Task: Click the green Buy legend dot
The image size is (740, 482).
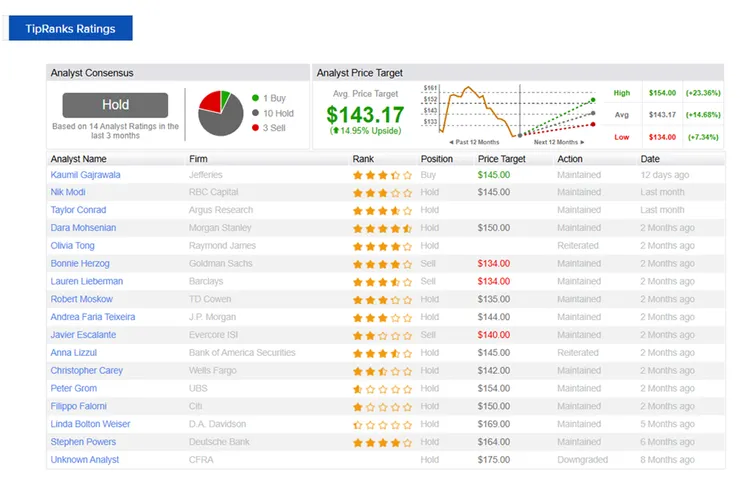Action: point(255,98)
